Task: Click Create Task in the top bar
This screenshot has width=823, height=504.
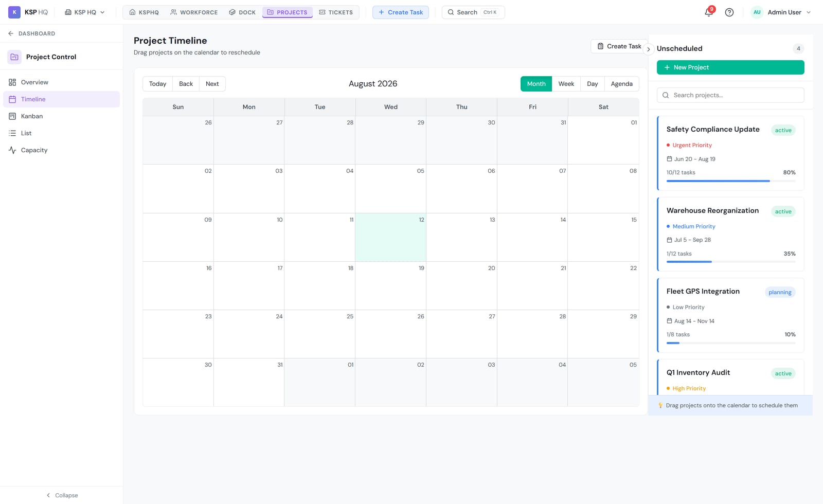Action: pyautogui.click(x=401, y=12)
